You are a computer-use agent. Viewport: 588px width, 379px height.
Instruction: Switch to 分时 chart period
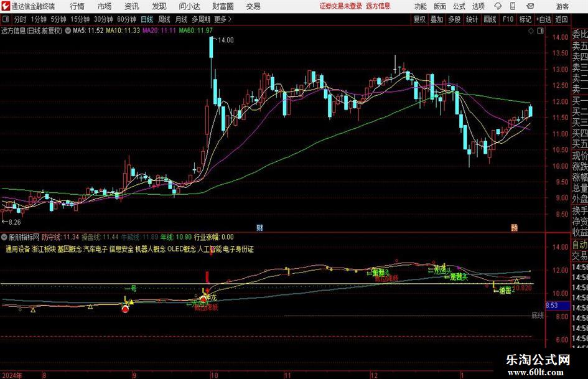[x=21, y=19]
